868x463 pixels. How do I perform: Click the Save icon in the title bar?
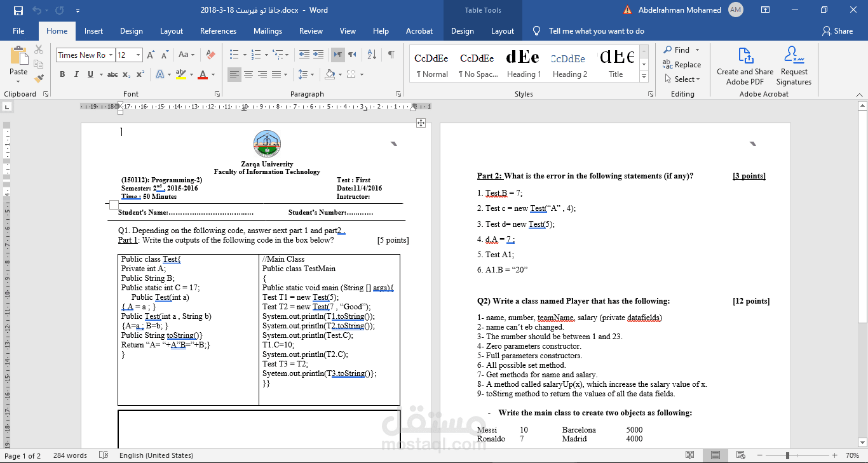pyautogui.click(x=18, y=10)
